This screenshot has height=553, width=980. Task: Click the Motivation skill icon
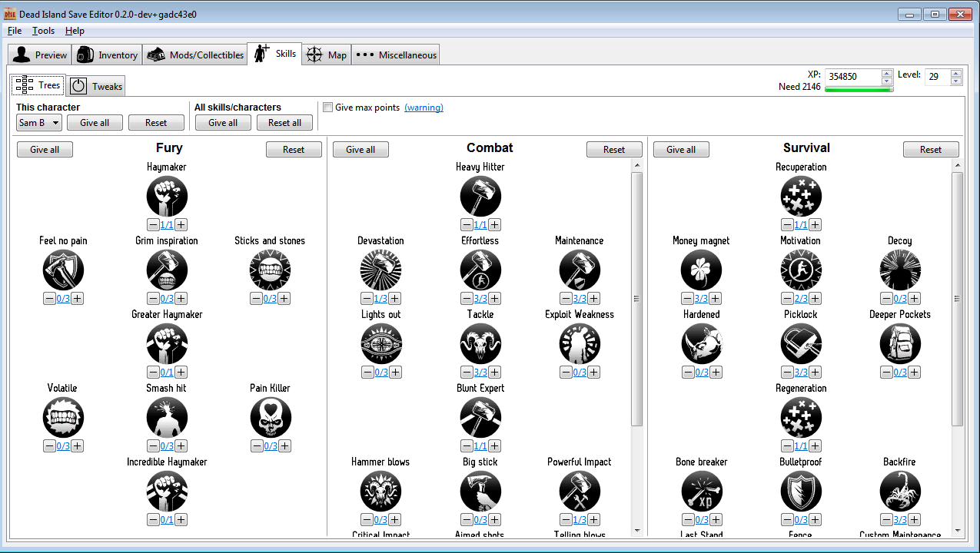point(801,270)
